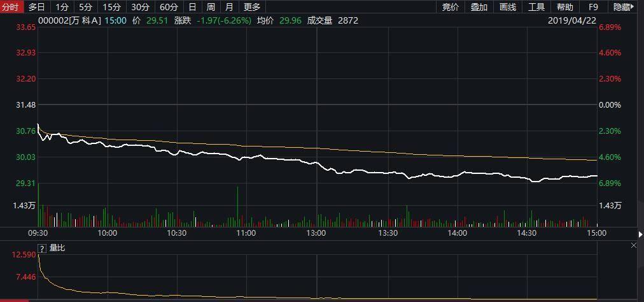Click the 29.31 price axis label
Viewport: 644px width, 302px height.
pyautogui.click(x=25, y=183)
